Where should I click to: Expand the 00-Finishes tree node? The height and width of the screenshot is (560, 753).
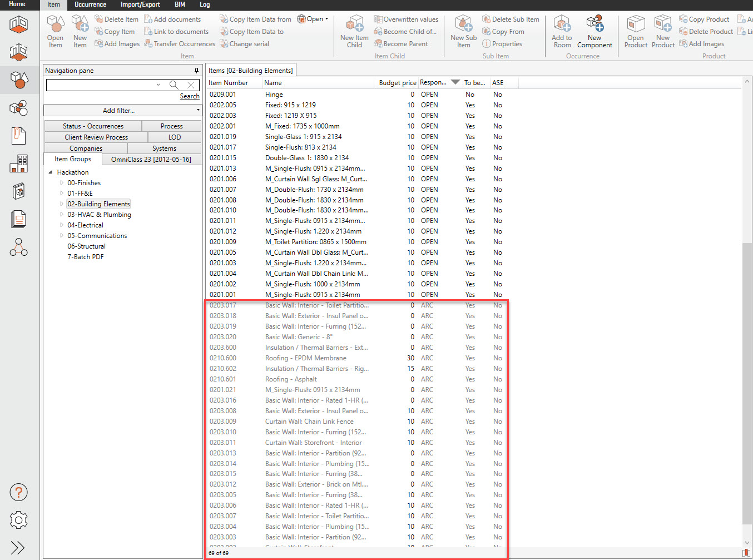[62, 183]
